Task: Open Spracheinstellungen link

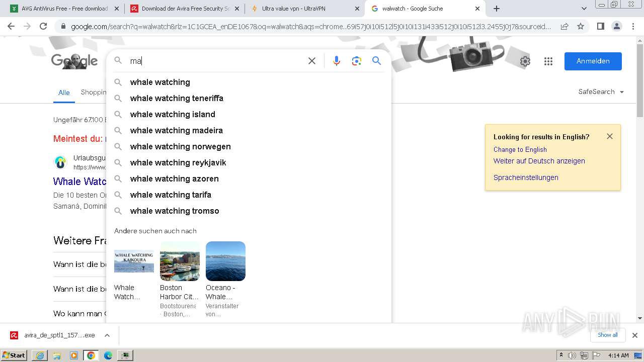Action: pyautogui.click(x=526, y=177)
